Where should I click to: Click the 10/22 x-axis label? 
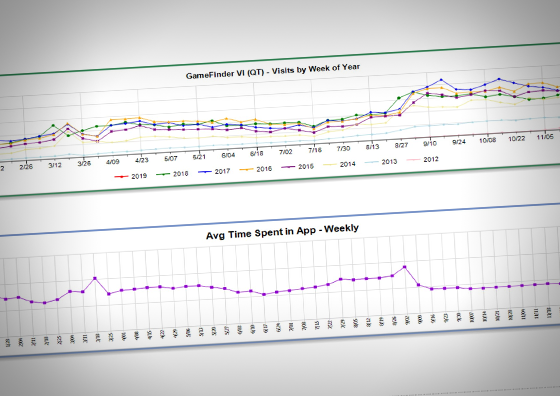coord(516,138)
